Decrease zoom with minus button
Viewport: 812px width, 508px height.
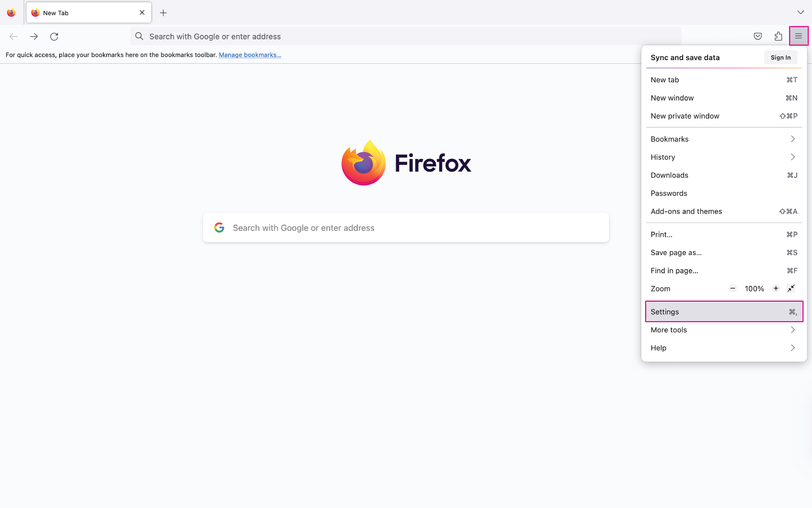(733, 289)
